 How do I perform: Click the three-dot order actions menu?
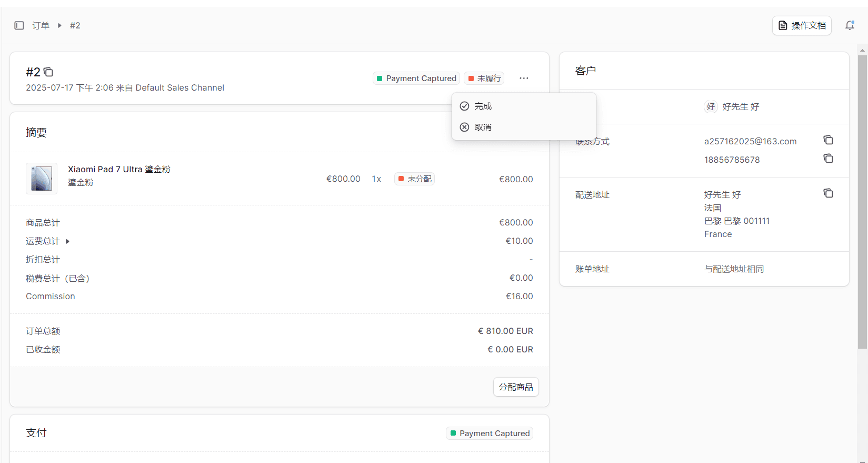click(523, 78)
